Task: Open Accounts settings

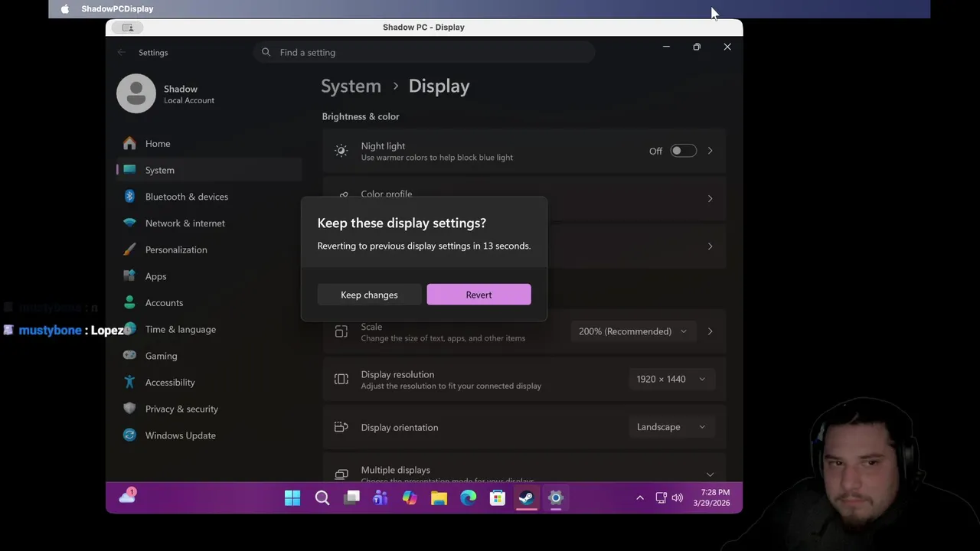Action: pos(209,303)
